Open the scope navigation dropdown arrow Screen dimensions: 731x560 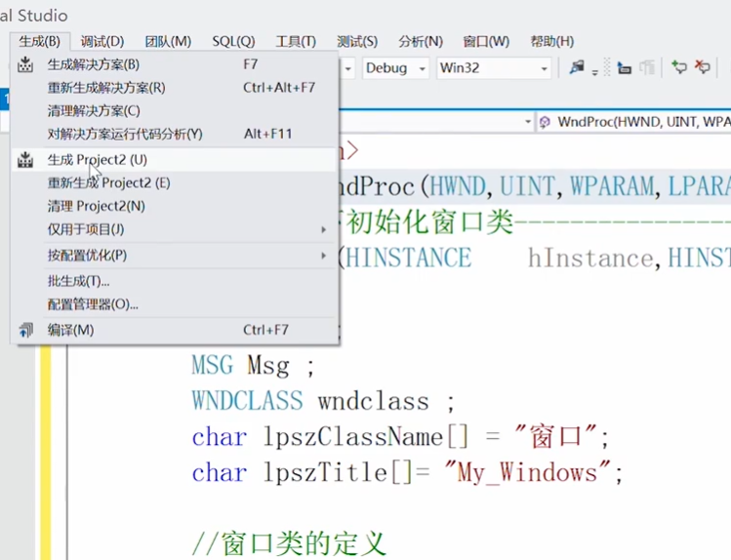point(528,122)
